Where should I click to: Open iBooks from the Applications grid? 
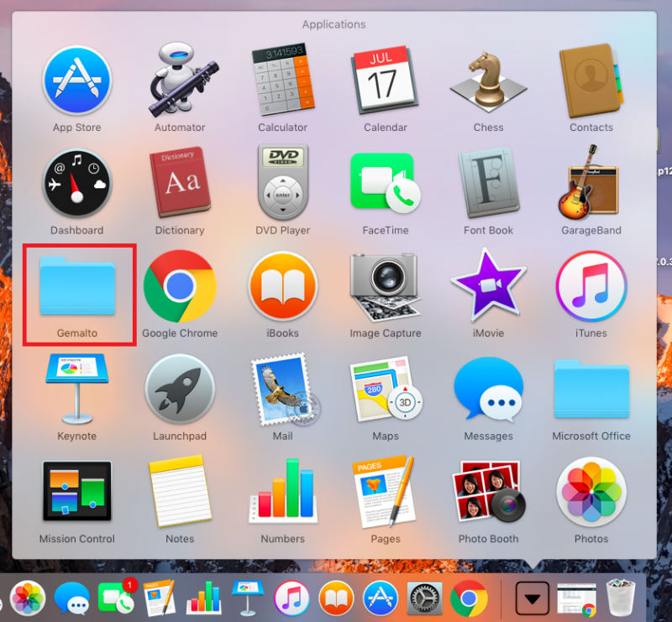pyautogui.click(x=283, y=286)
